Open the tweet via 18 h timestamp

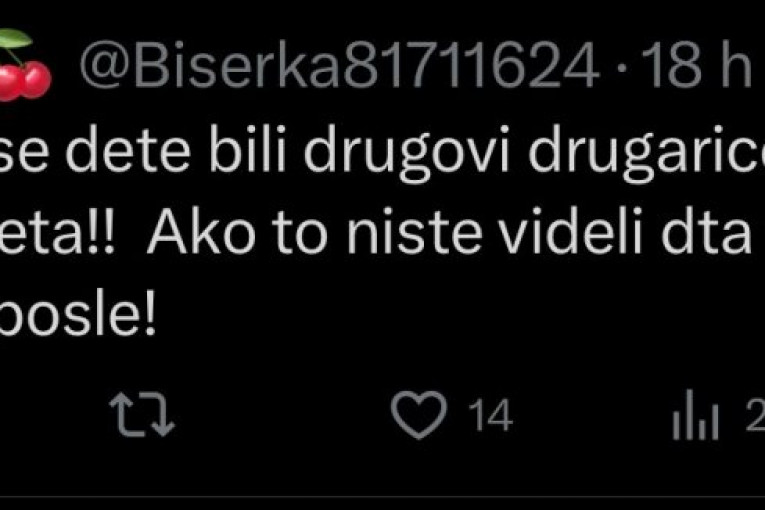pos(696,65)
